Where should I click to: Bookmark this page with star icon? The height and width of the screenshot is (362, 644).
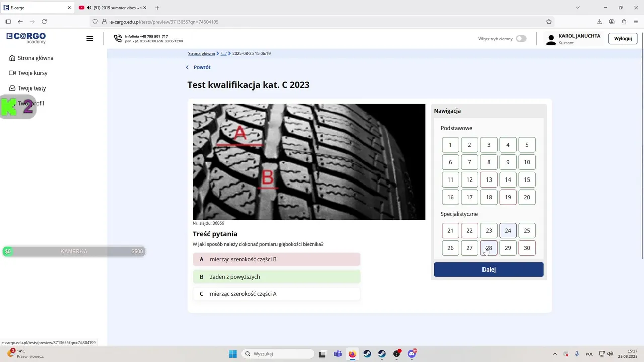click(549, 22)
